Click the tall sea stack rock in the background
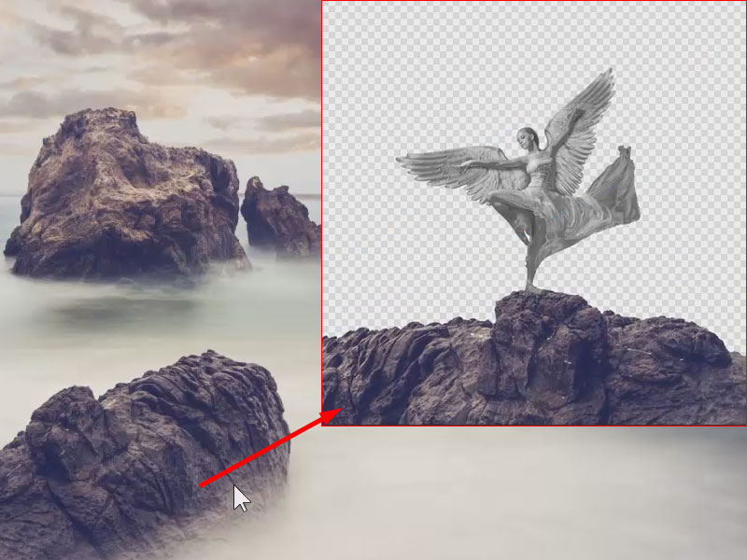Viewport: 747px width, 560px height. 126,193
